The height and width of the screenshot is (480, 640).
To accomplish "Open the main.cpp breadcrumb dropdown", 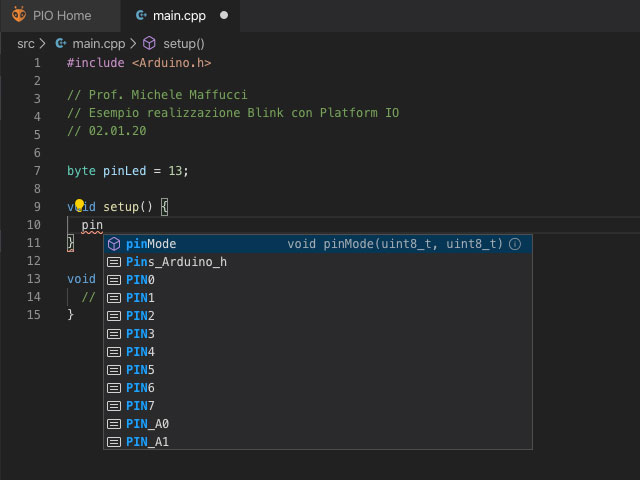I will pyautogui.click(x=98, y=43).
